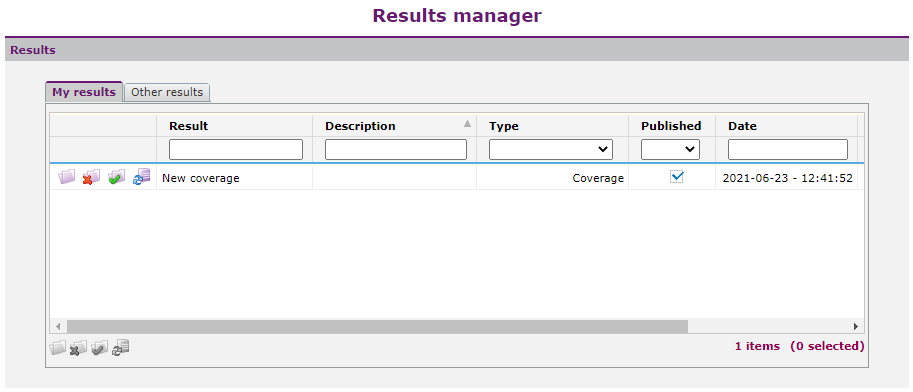Focus the Date filter text field
The width and height of the screenshot is (913, 392).
pos(788,149)
